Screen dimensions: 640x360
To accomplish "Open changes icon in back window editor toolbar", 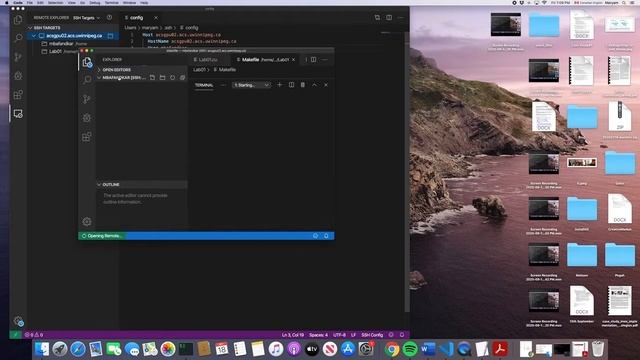I will (x=377, y=18).
